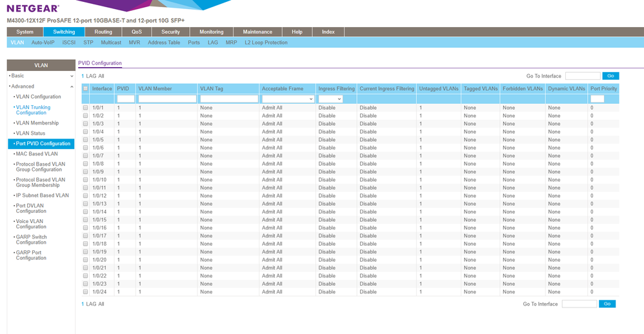Open the Routing tab
This screenshot has height=334, width=644.
pyautogui.click(x=103, y=32)
